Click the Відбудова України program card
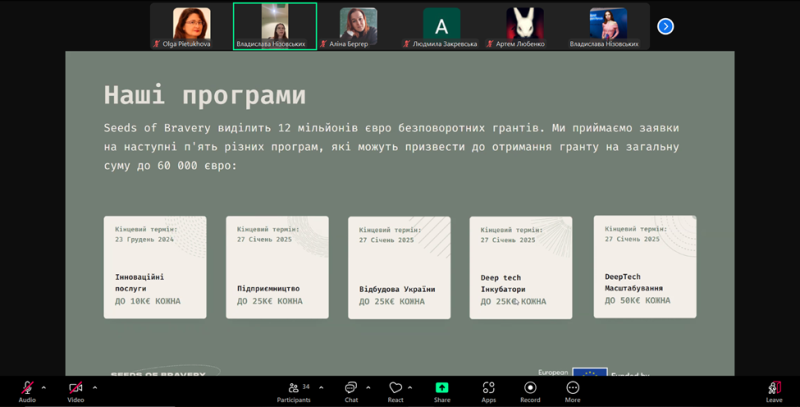800x407 pixels. (399, 267)
